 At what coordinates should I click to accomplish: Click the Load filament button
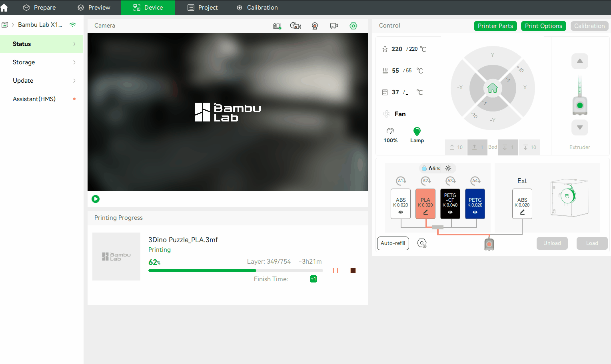(592, 243)
